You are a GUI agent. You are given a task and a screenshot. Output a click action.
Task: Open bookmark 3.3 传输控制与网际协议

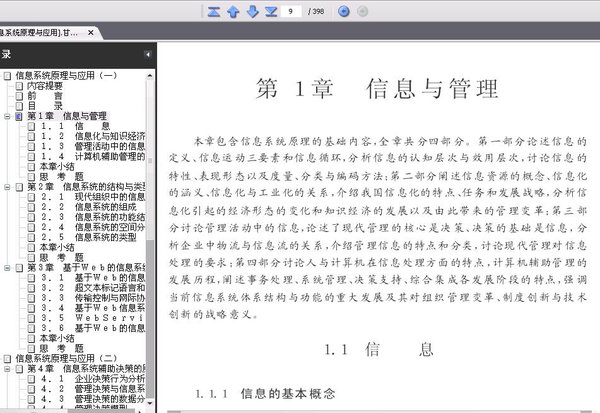coord(93,298)
